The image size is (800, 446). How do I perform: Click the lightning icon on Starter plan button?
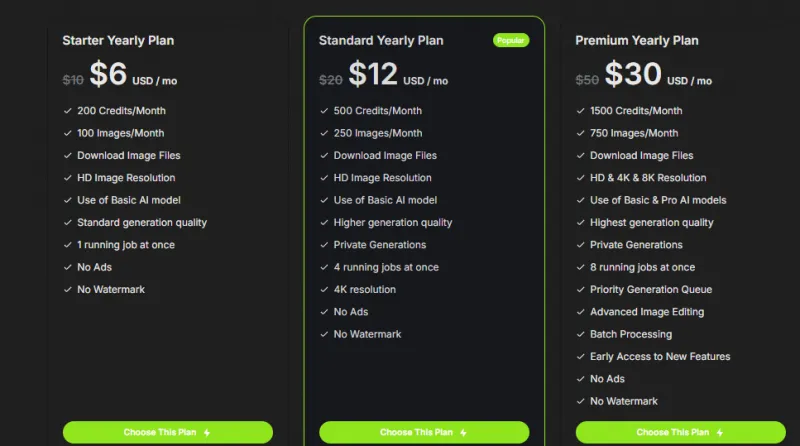[207, 433]
